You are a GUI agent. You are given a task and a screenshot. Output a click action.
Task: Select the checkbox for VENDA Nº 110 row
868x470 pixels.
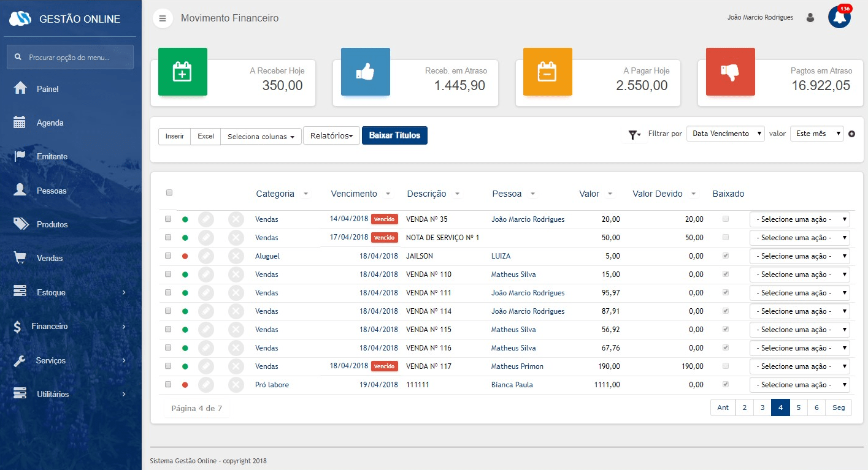pyautogui.click(x=168, y=274)
